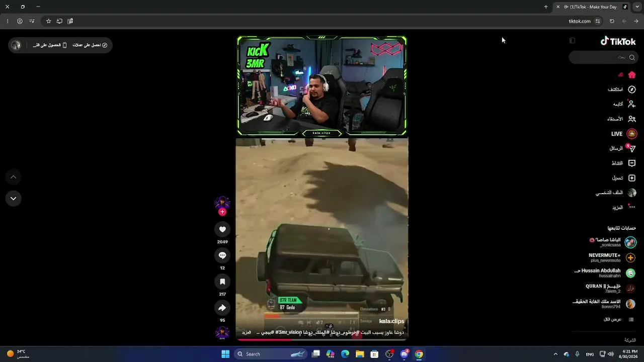Screen dimensions: 644x362
Task: Open the Chrome profile icon
Action: tap(20, 21)
